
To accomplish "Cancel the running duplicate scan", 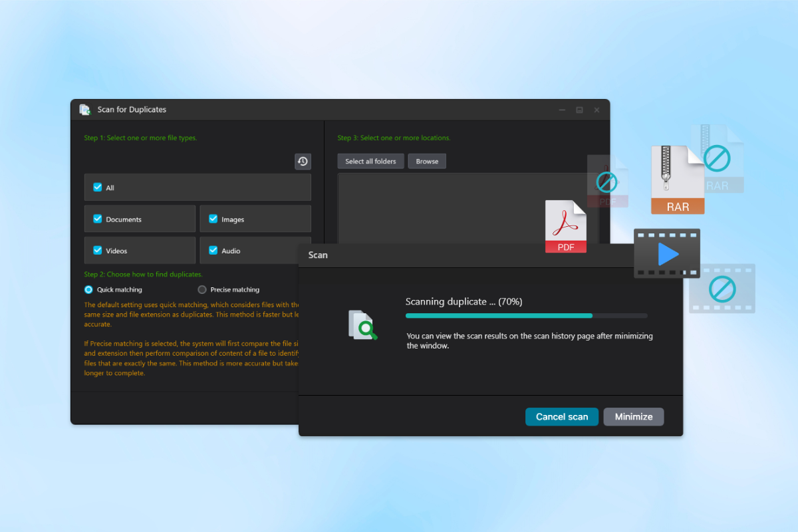I will click(562, 417).
